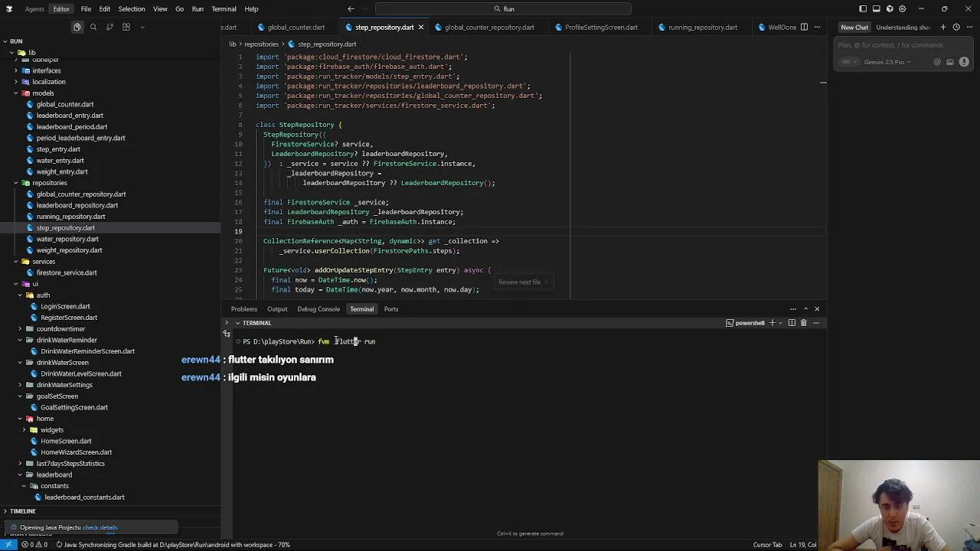This screenshot has width=980, height=551.
Task: Click the cube icon in title bar
Action: tap(890, 8)
